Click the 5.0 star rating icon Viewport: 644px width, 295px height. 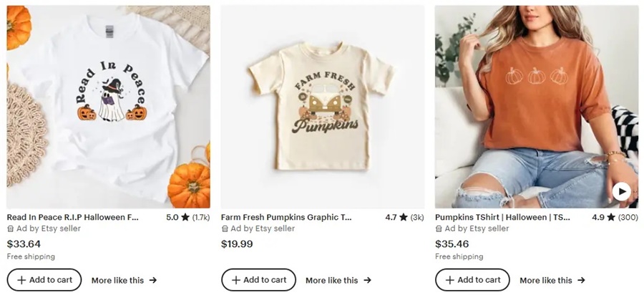click(185, 217)
